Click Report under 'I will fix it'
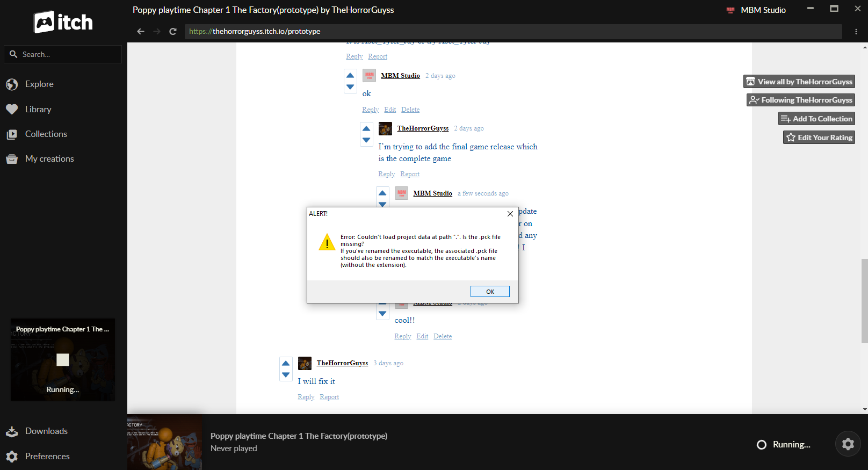 coord(329,397)
